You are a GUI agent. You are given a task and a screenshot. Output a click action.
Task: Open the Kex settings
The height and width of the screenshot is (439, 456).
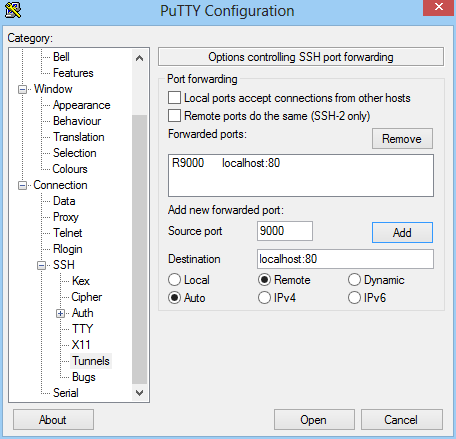(81, 281)
